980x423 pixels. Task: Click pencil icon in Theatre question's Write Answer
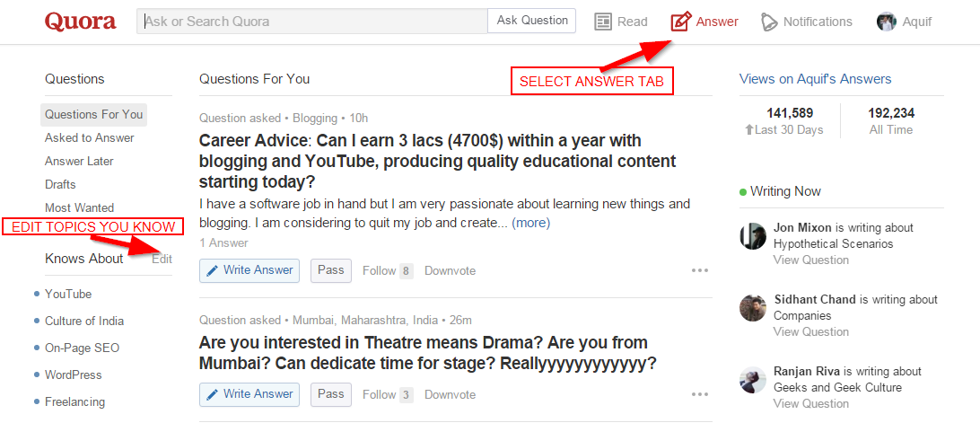coord(213,394)
